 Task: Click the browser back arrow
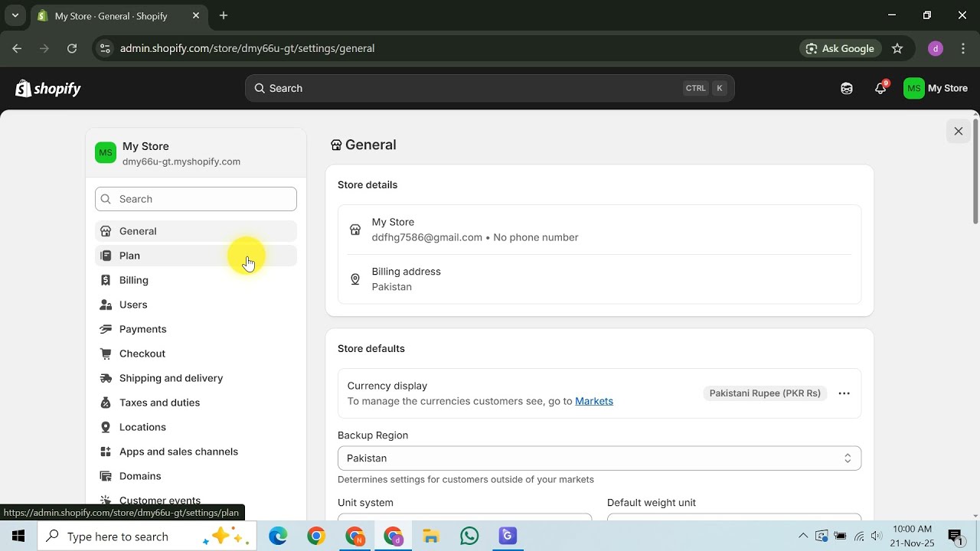point(17,48)
